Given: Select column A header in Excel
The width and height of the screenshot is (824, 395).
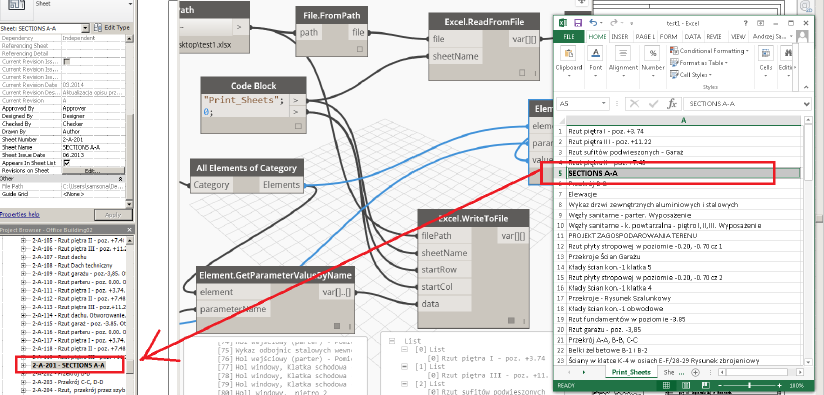Looking at the screenshot, I should [x=683, y=120].
